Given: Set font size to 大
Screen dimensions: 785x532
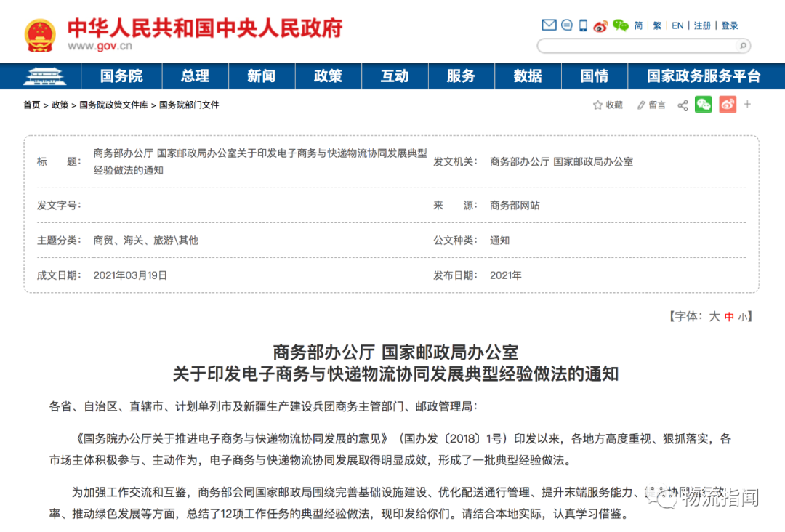Looking at the screenshot, I should pyautogui.click(x=714, y=317).
